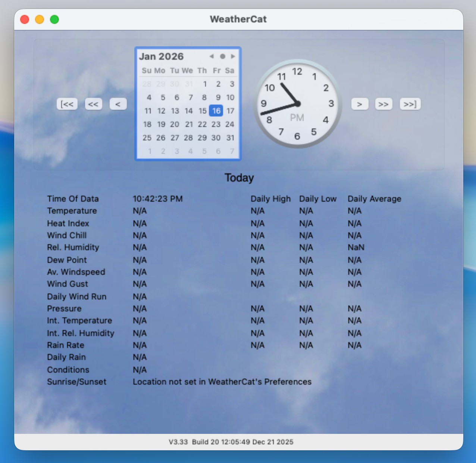Click the Time Of Data value
Screen dimensions: 476x463
point(157,199)
